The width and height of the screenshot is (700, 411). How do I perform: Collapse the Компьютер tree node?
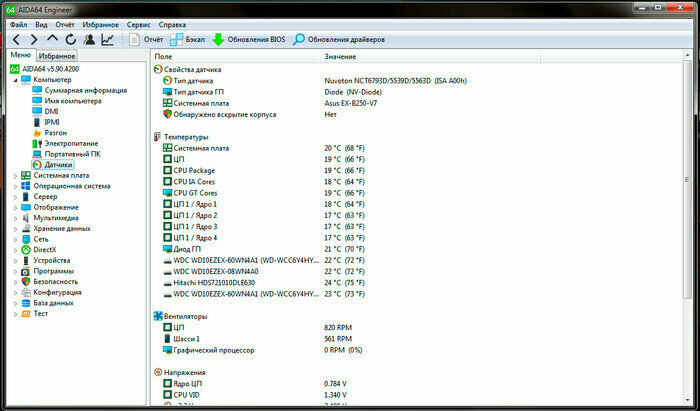[x=16, y=80]
